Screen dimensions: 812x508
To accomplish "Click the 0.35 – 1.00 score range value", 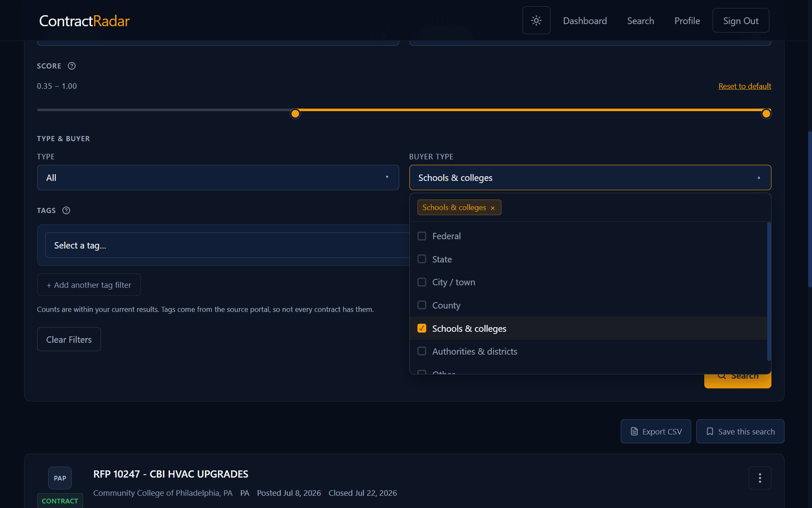I will (57, 86).
